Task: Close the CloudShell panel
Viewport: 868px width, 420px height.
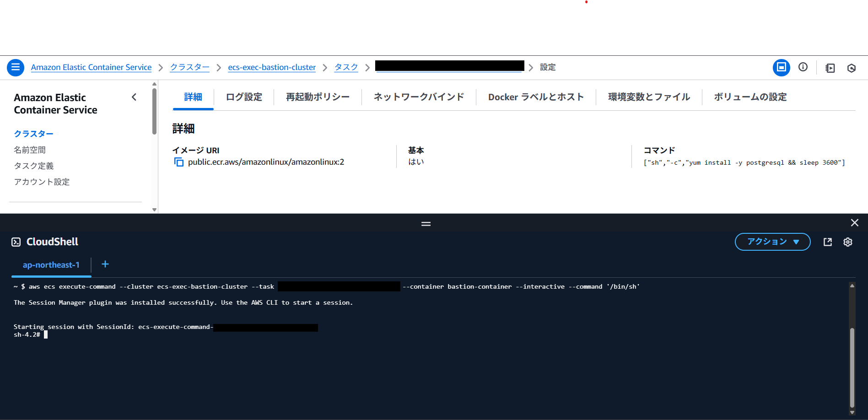Action: point(855,223)
